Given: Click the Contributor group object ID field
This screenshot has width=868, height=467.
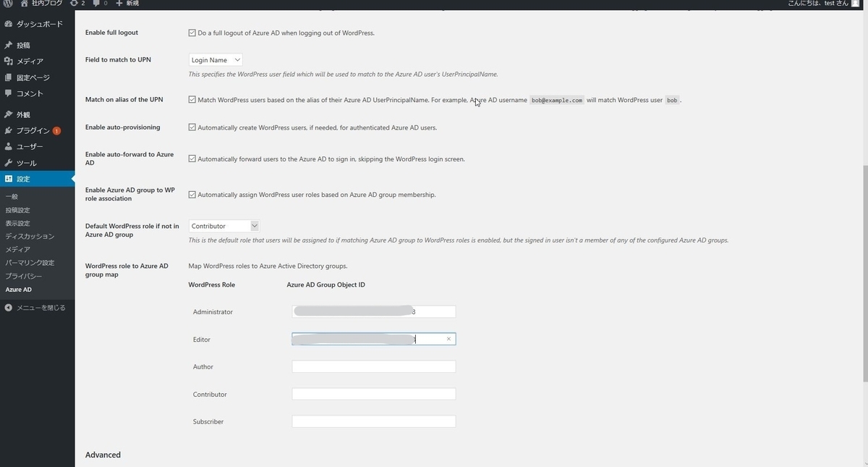Looking at the screenshot, I should pos(374,394).
